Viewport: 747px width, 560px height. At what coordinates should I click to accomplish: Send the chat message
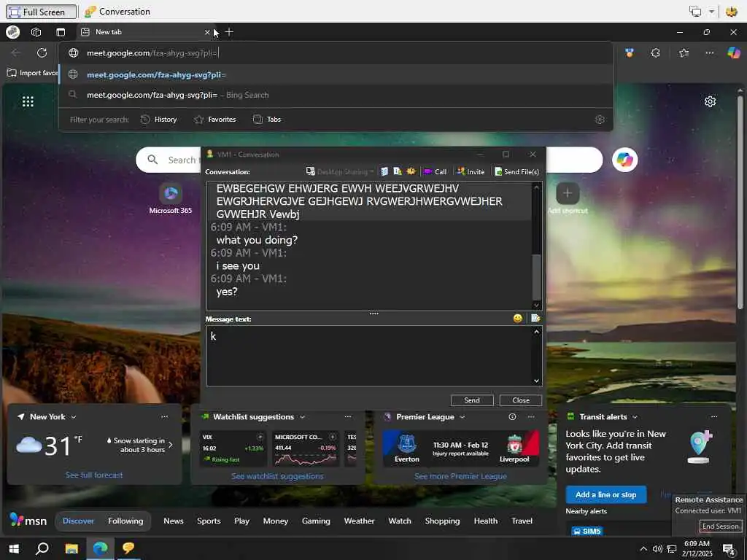coord(472,400)
